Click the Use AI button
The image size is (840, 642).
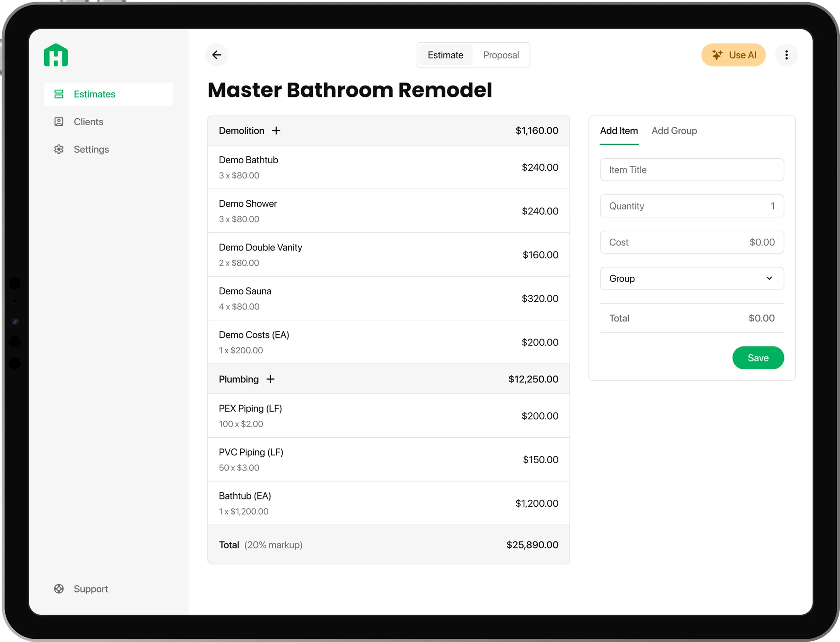tap(733, 55)
